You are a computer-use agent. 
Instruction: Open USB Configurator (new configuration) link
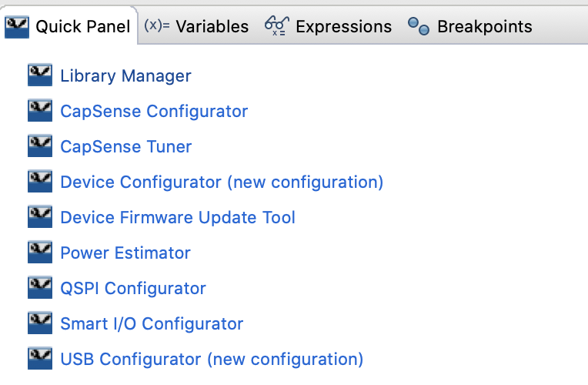pyautogui.click(x=212, y=359)
